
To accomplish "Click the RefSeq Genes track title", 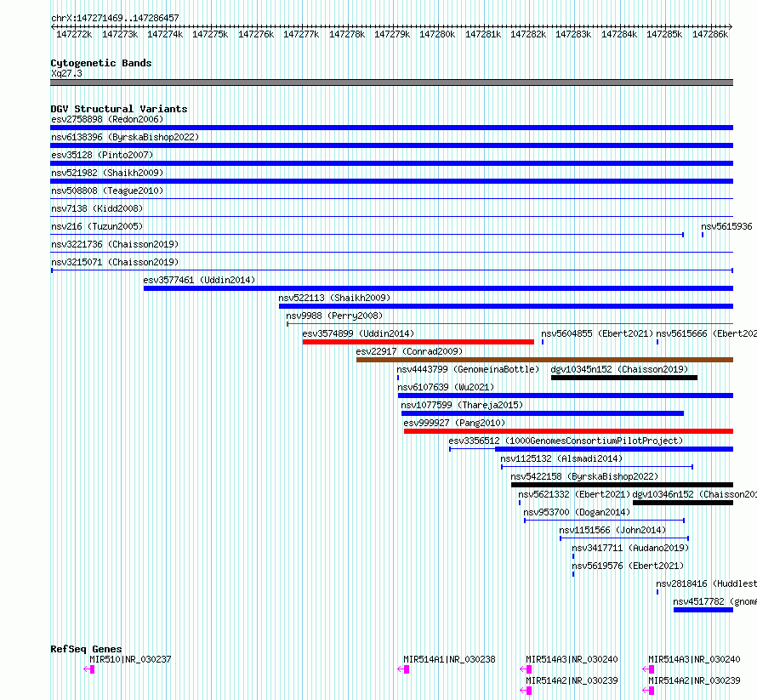I will click(86, 649).
